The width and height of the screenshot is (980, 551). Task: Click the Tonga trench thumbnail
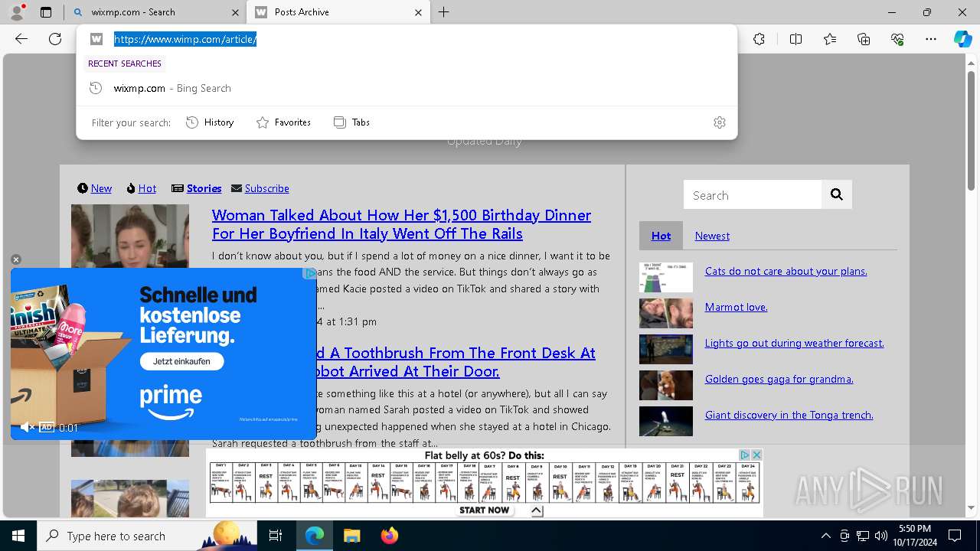click(666, 422)
